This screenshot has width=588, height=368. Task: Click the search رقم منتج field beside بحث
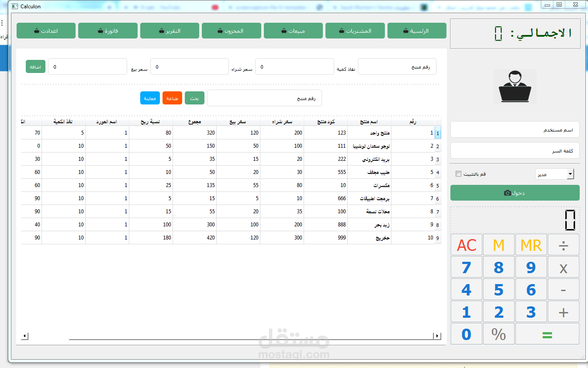pyautogui.click(x=264, y=98)
